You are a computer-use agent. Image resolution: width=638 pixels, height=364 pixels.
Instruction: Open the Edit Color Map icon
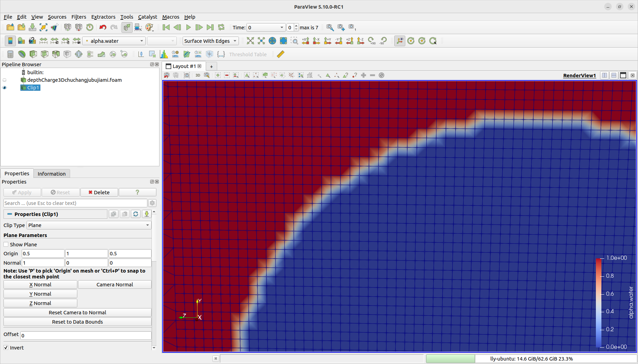pos(21,41)
